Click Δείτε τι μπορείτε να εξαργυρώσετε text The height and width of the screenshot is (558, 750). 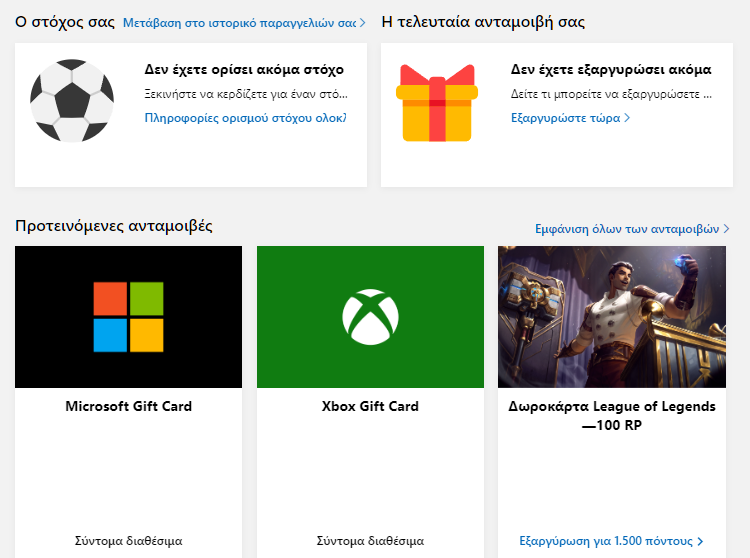click(x=611, y=94)
